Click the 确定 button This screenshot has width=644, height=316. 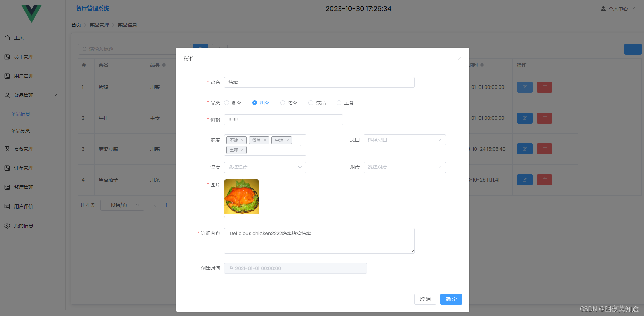point(451,299)
